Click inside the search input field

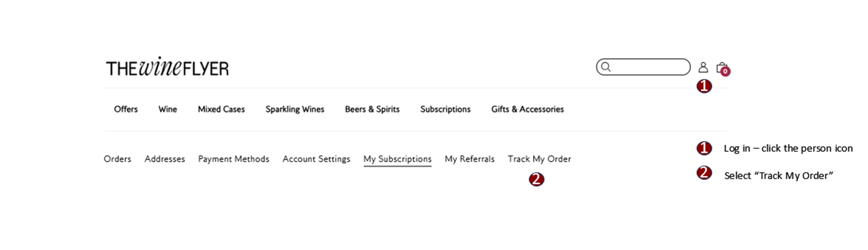[x=643, y=67]
